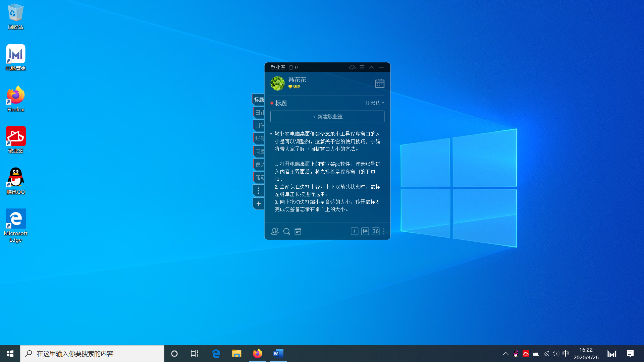Click the taskbar search box

92,354
